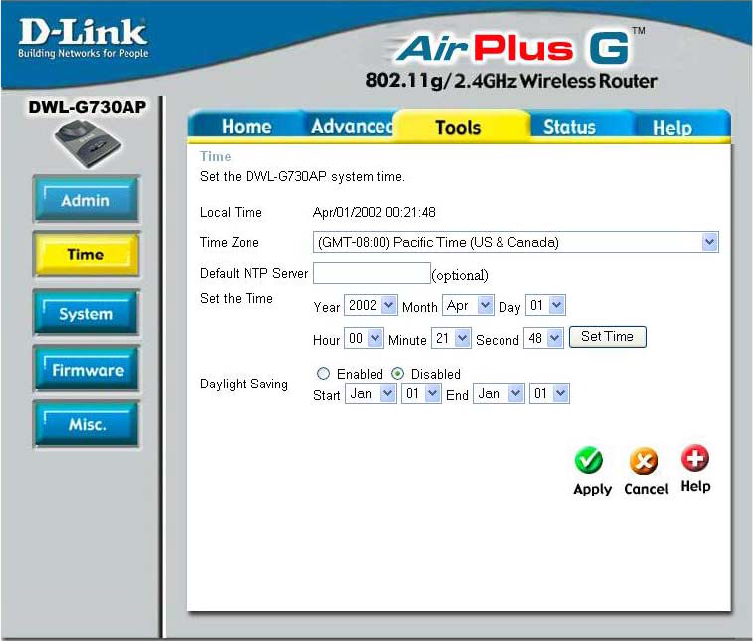Open the Time Zone dropdown
This screenshot has height=641, width=753.
(x=515, y=242)
